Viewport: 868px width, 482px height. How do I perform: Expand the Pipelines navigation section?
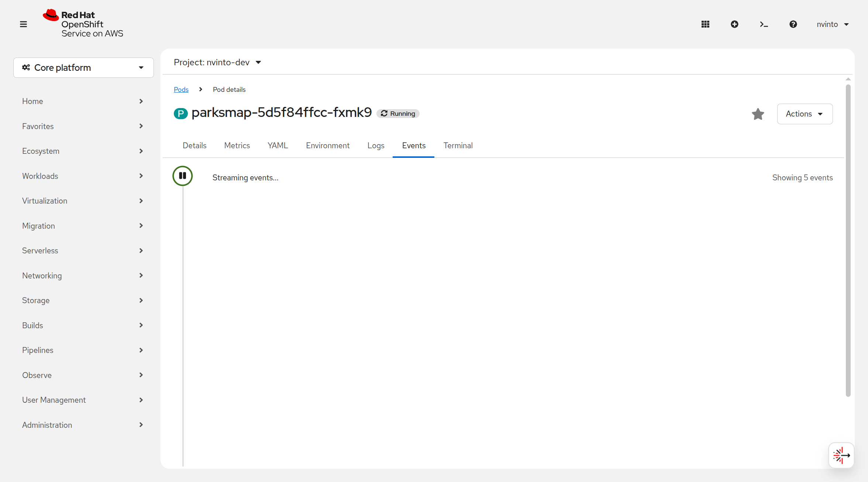pyautogui.click(x=83, y=350)
